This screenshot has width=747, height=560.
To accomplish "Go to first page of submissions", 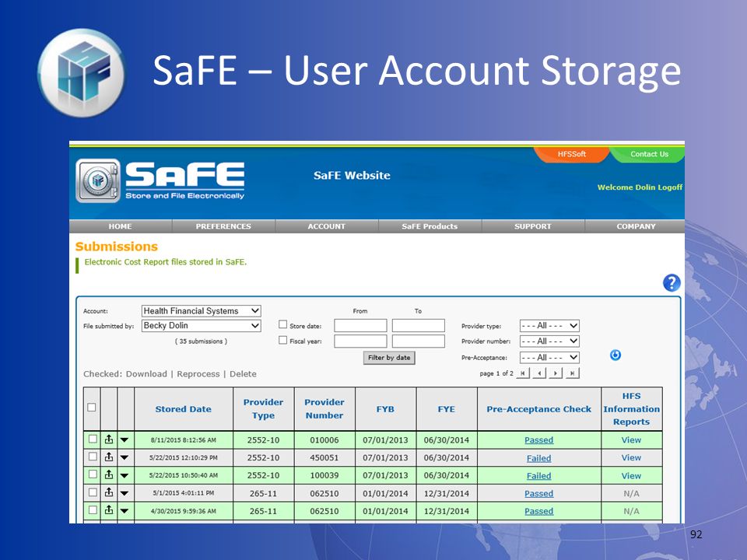I will (x=523, y=373).
